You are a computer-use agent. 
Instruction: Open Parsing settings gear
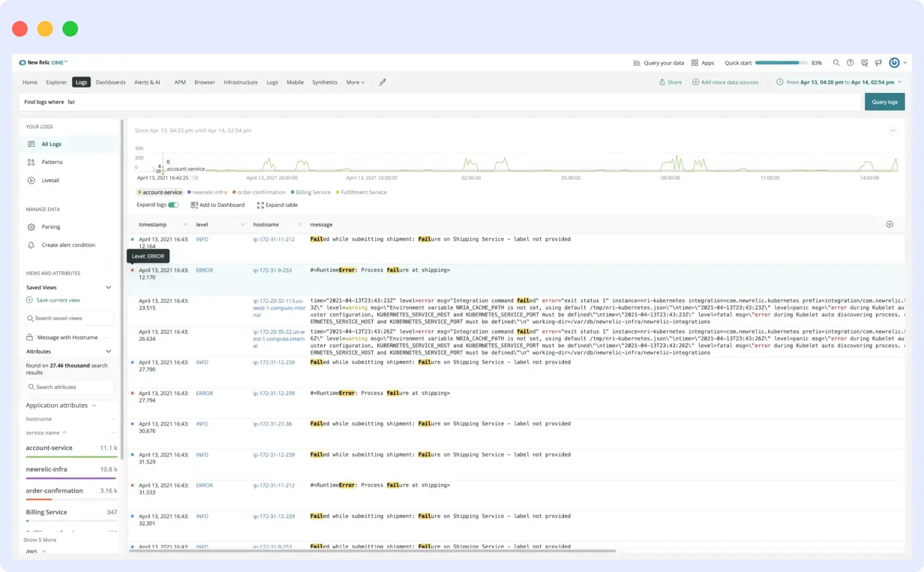coord(31,227)
